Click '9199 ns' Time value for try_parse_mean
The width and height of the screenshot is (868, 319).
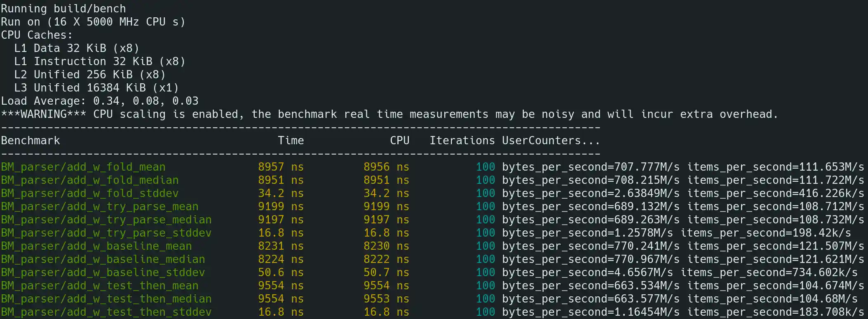[x=281, y=206]
